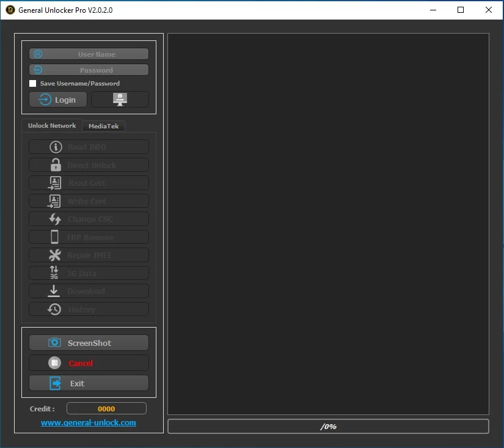
Task: Click the Login button
Action: coord(58,100)
